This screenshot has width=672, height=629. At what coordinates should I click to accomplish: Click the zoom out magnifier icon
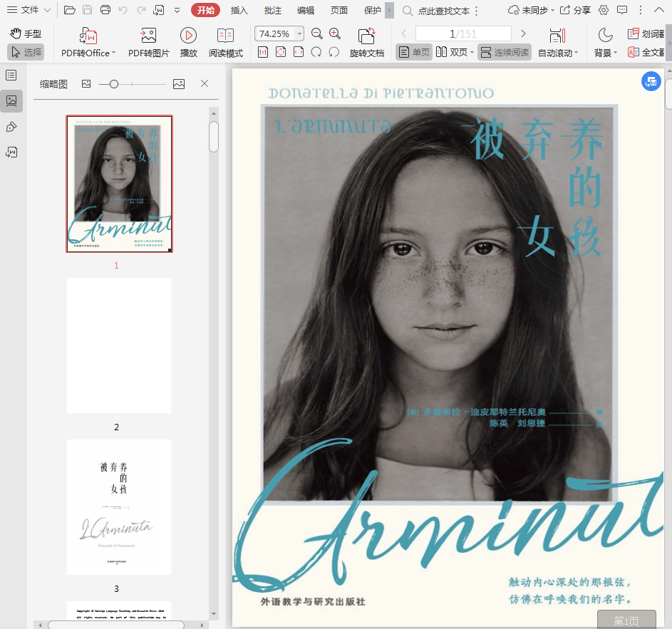tap(317, 34)
